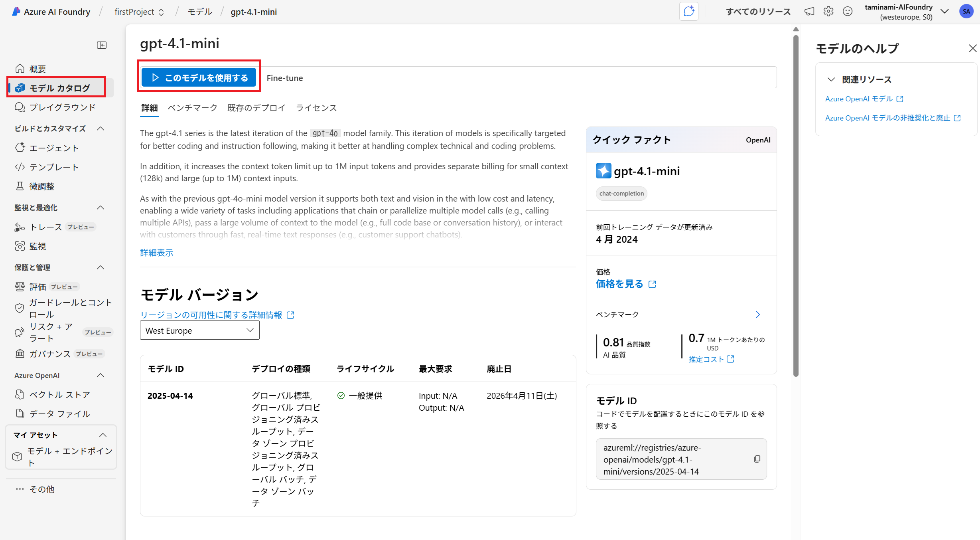Open settings gear in header
980x540 pixels.
[x=828, y=11]
